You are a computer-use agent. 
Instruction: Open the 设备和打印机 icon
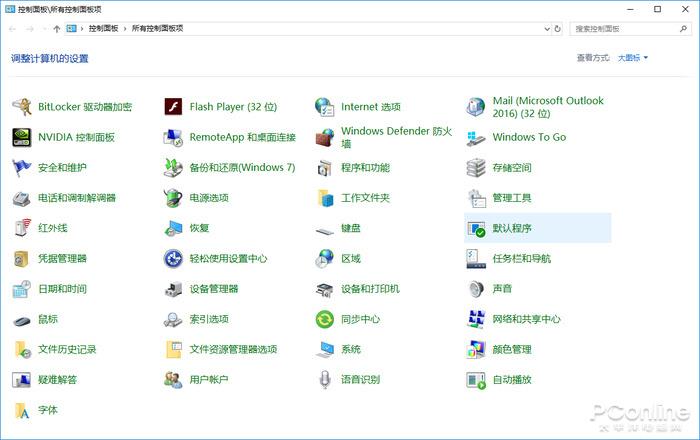(325, 290)
